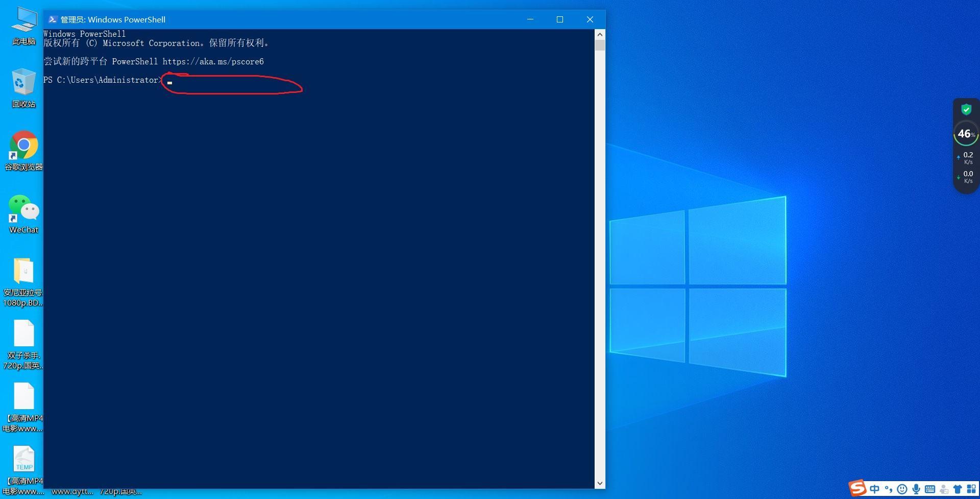Close the PowerShell window
Viewport: 980px width, 499px height.
(590, 19)
